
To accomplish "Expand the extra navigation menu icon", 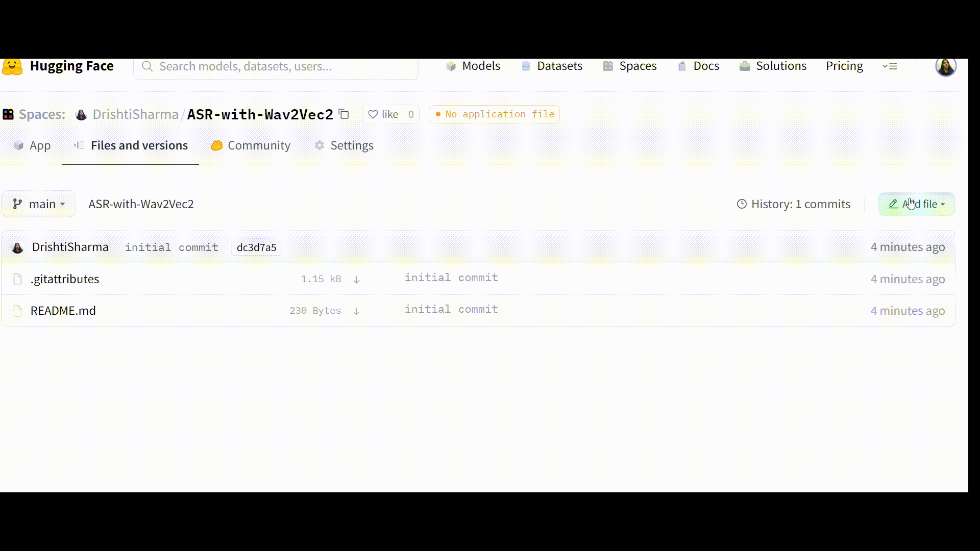I will coord(890,66).
